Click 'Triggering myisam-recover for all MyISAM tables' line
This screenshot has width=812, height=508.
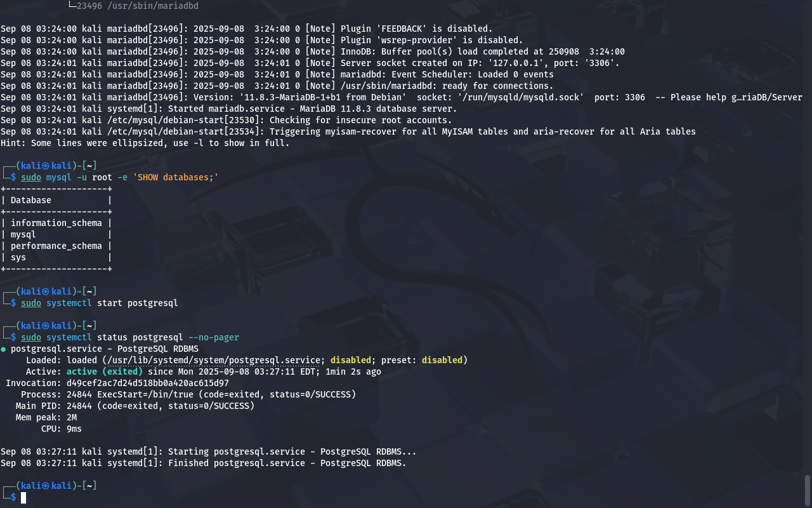tap(348, 131)
